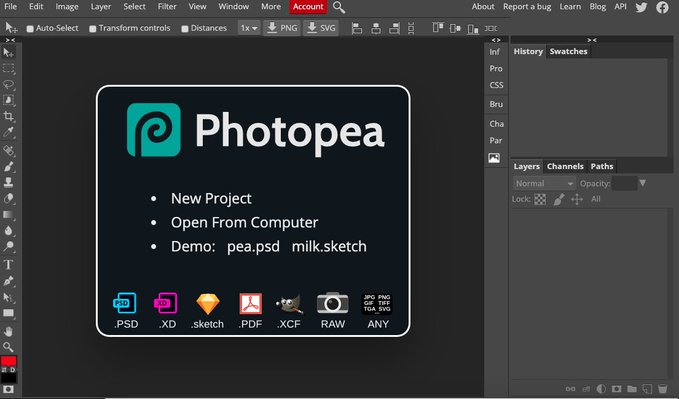Select the Rectangle shape tool

pyautogui.click(x=8, y=313)
